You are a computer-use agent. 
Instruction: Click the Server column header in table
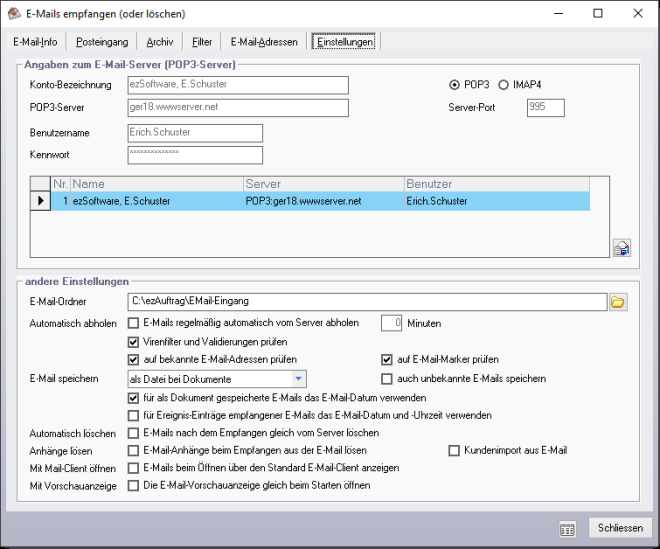coord(322,184)
